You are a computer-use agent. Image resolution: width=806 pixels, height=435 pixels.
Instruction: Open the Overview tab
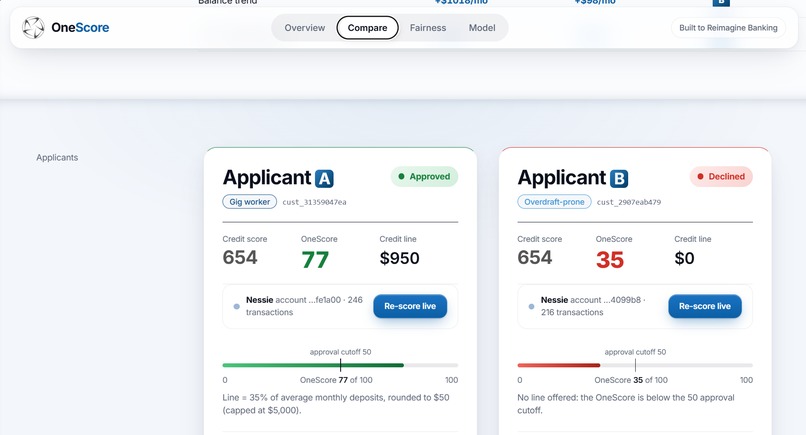(x=305, y=28)
